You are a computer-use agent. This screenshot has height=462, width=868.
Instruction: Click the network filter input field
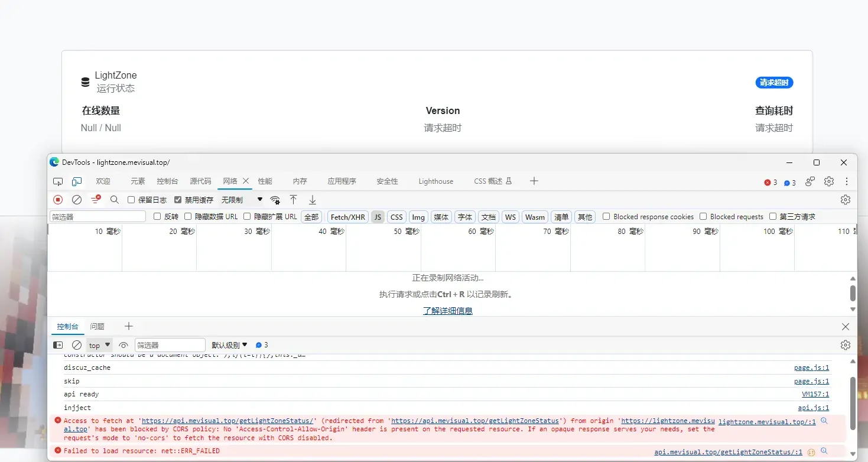pyautogui.click(x=98, y=217)
